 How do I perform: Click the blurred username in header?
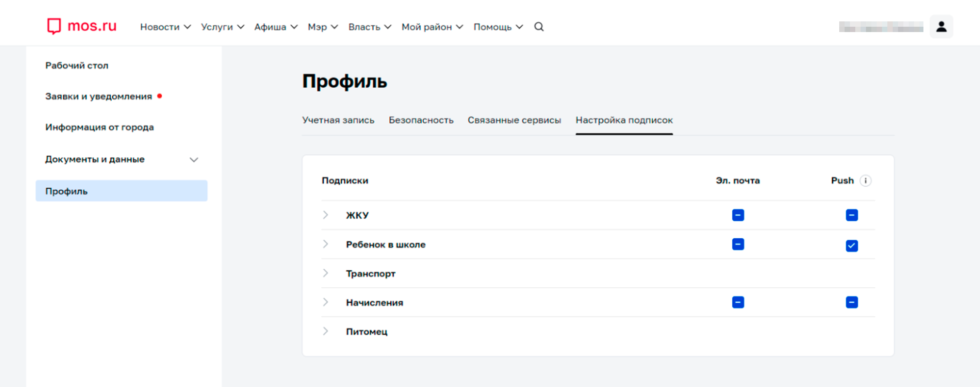pos(881,27)
